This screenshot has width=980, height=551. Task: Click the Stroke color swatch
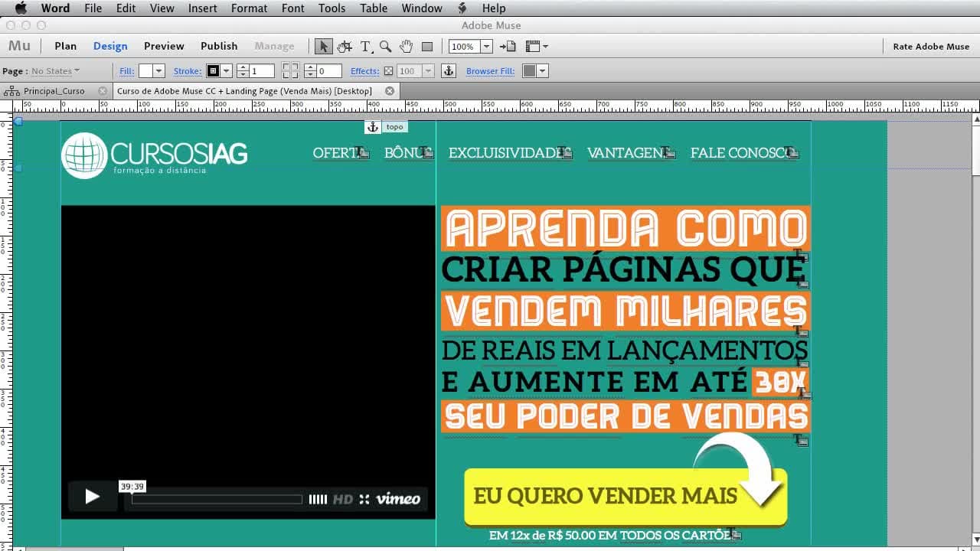214,71
